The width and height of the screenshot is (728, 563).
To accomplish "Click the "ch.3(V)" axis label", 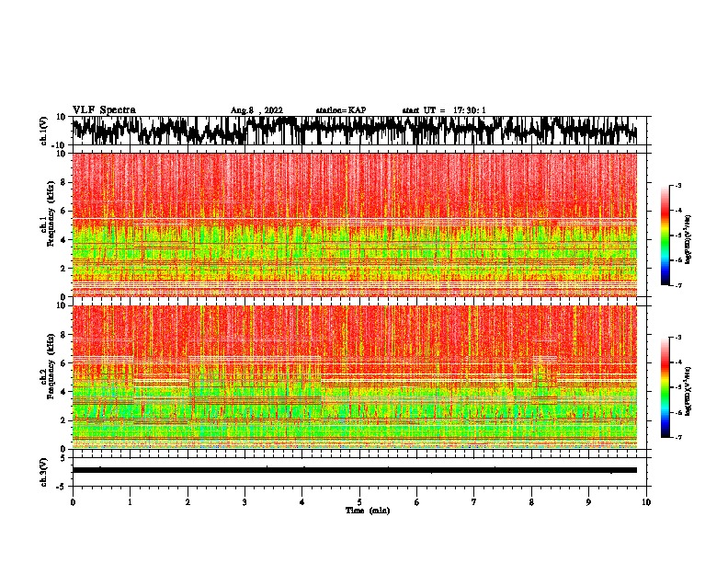I will coord(43,472).
